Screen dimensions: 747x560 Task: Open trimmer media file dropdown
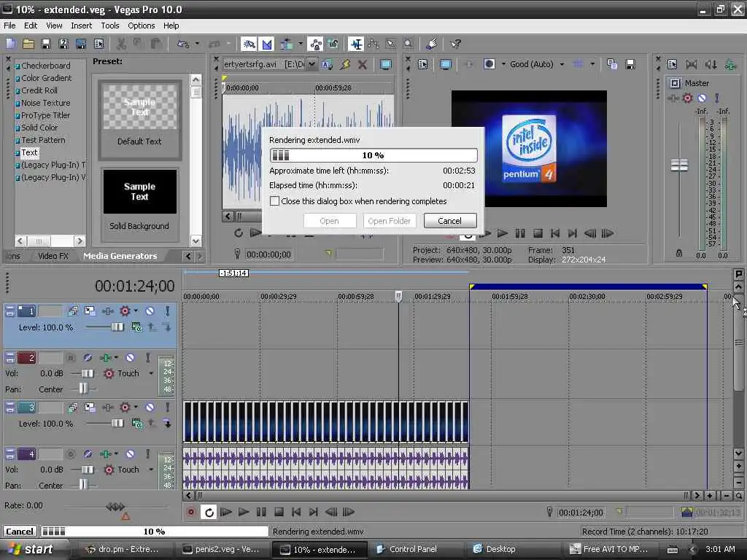[311, 64]
